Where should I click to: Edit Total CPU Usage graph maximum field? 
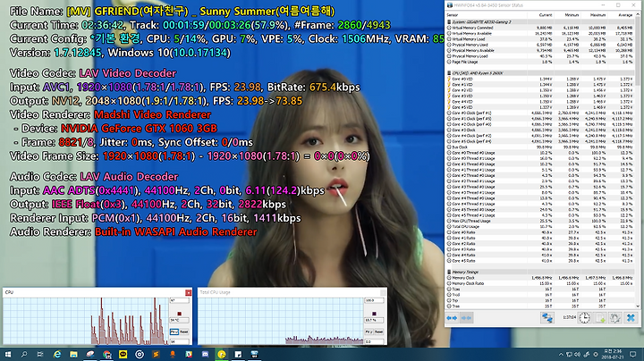pyautogui.click(x=374, y=300)
